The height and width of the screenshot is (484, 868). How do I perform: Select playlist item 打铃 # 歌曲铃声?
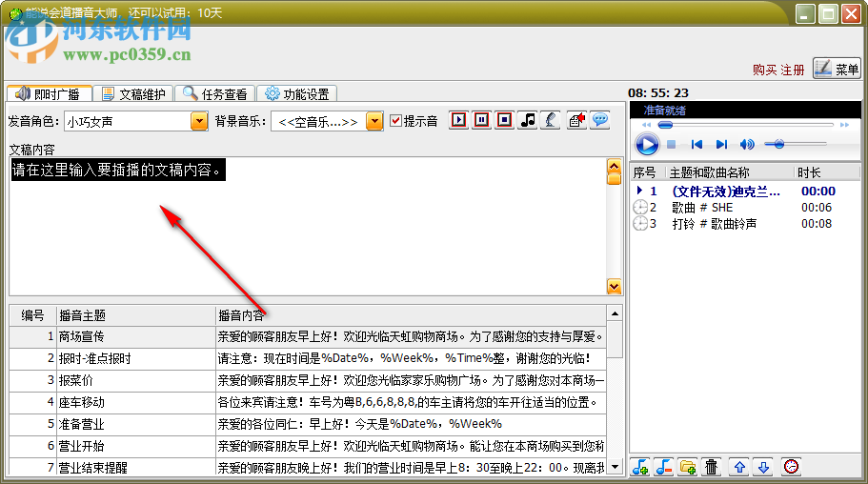(x=745, y=224)
